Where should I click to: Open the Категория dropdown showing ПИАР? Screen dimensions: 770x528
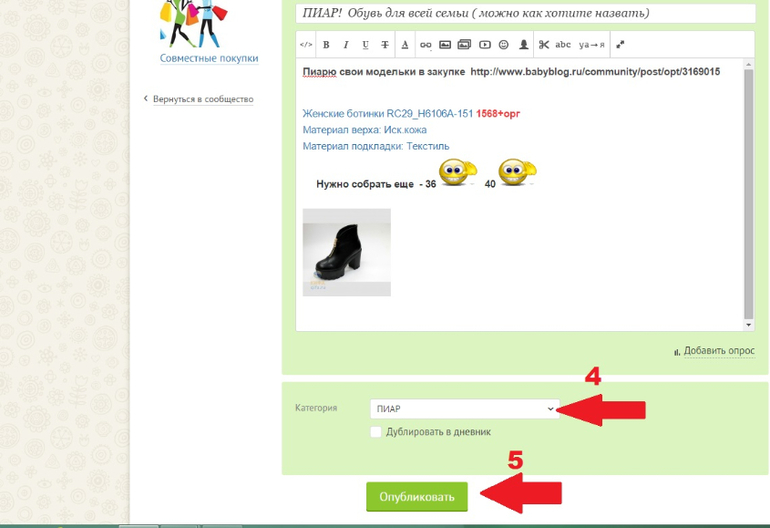(463, 408)
